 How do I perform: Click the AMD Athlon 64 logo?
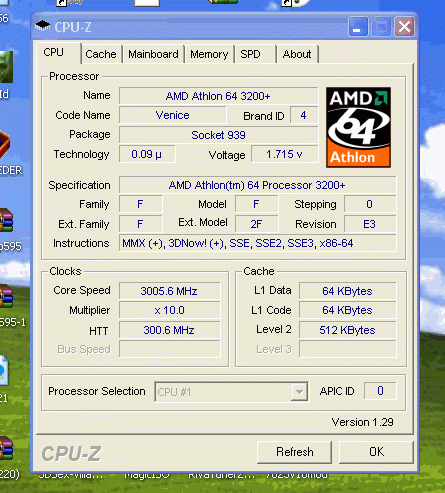(358, 127)
